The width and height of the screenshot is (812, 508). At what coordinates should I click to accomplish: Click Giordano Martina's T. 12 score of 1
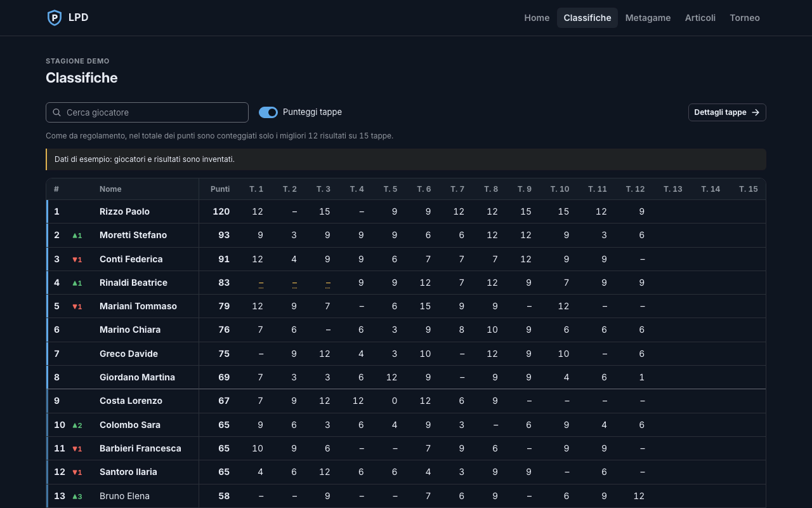[x=642, y=377]
